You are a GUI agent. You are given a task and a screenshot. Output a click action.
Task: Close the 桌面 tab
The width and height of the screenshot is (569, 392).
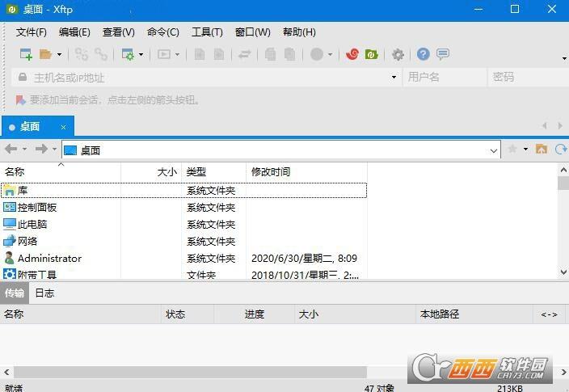[x=63, y=127]
